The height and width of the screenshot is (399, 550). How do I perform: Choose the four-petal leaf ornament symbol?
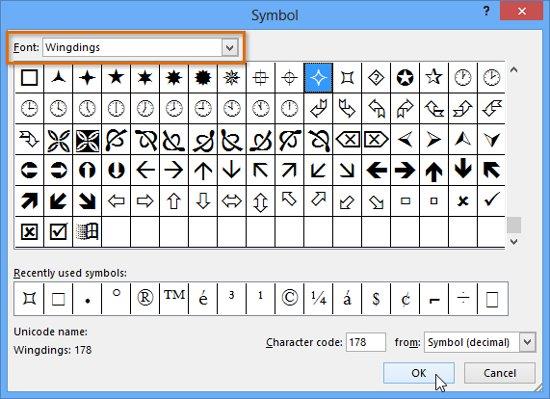[x=58, y=140]
